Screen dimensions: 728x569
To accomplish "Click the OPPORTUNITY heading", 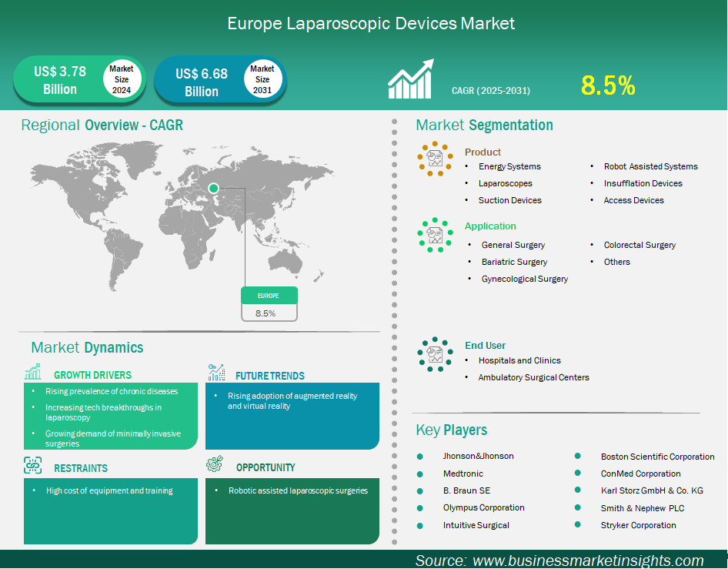I will (265, 467).
